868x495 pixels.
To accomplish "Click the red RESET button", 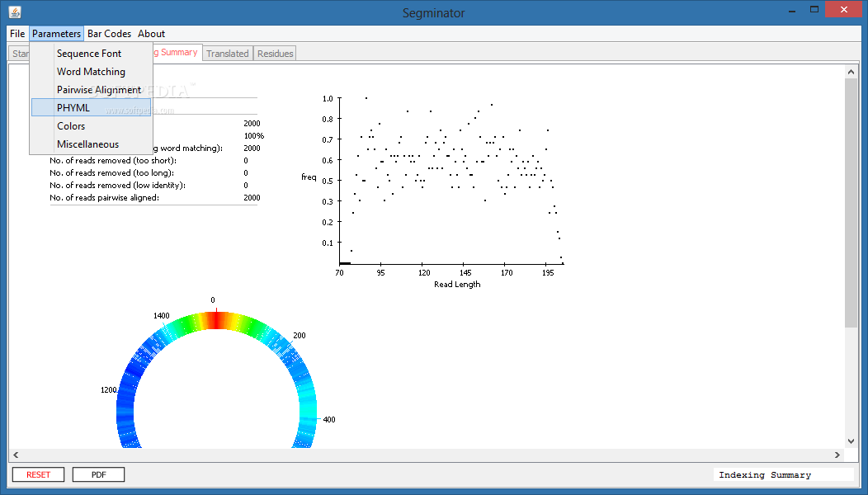I will click(38, 474).
